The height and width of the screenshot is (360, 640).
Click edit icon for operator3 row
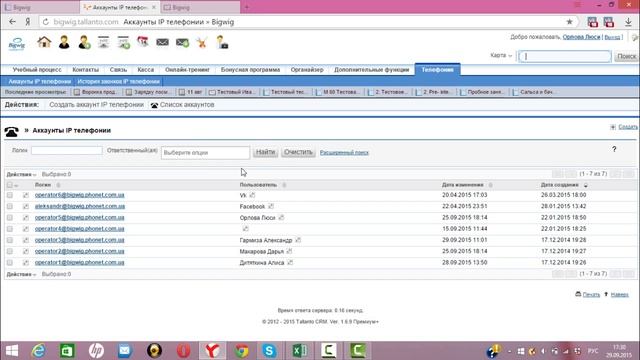(x=26, y=240)
